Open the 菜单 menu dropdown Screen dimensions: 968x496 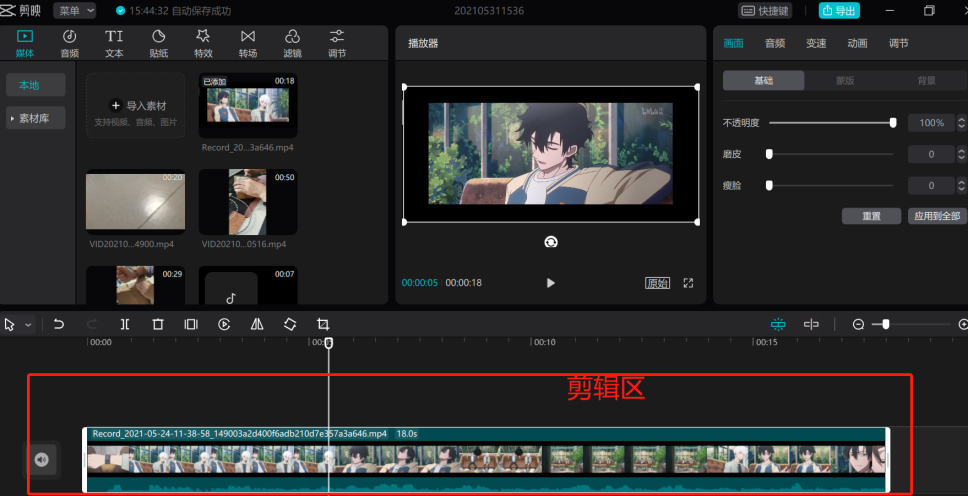click(75, 11)
